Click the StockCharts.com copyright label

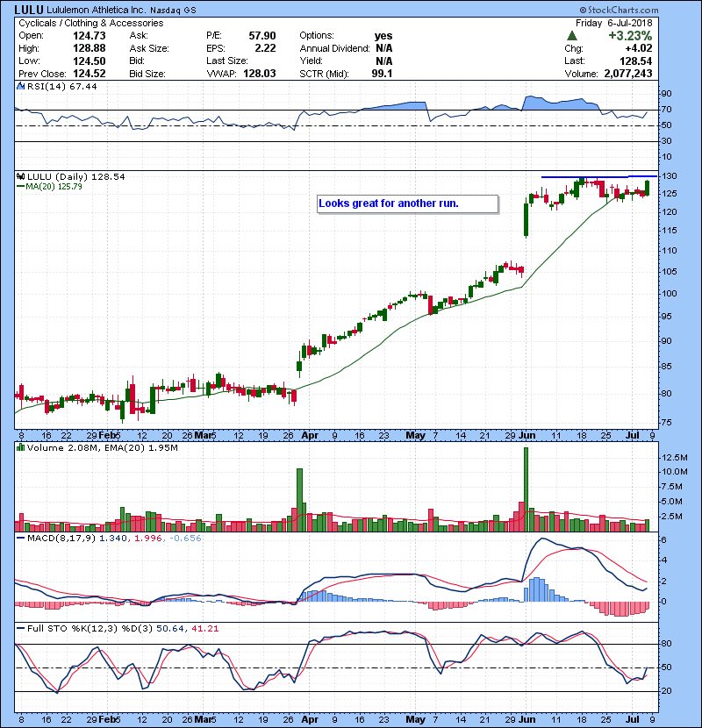coord(619,10)
